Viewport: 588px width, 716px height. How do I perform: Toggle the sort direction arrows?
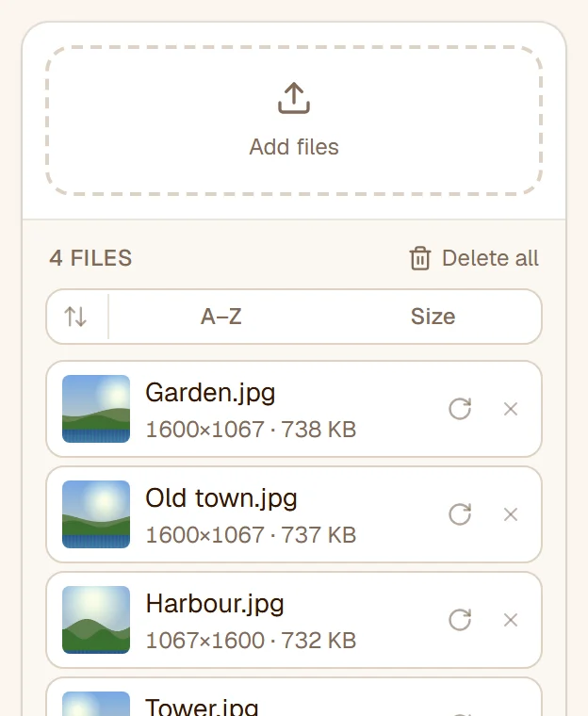coord(75,317)
